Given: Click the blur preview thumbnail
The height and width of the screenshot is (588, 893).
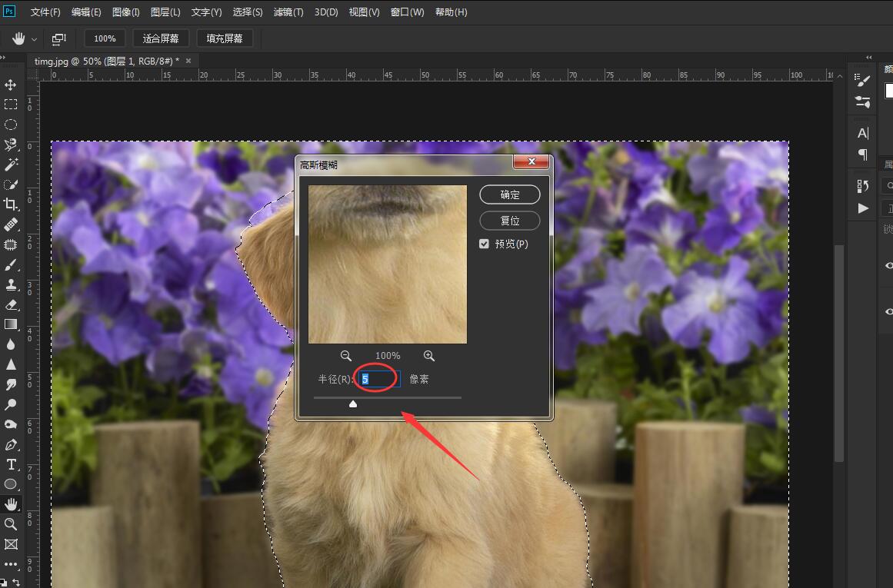Looking at the screenshot, I should [x=387, y=264].
